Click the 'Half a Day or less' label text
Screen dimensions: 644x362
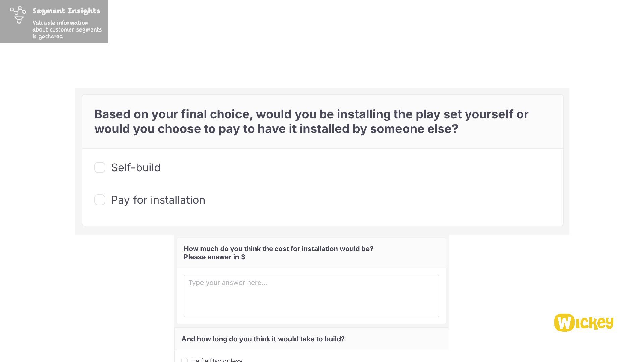[x=217, y=360]
